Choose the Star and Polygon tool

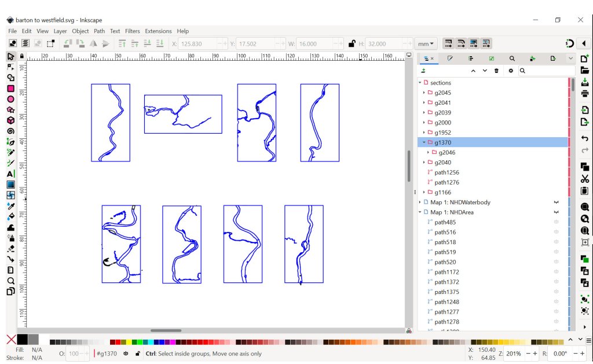(x=10, y=109)
